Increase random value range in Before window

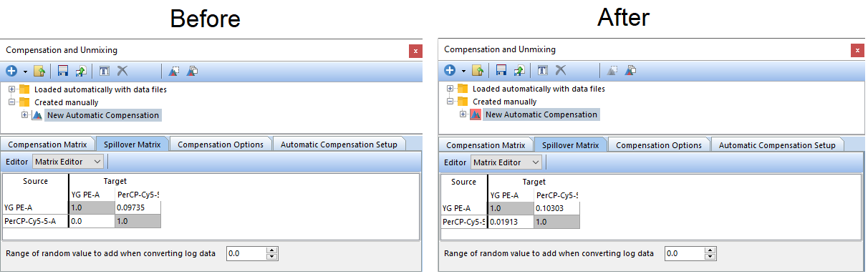click(x=271, y=250)
